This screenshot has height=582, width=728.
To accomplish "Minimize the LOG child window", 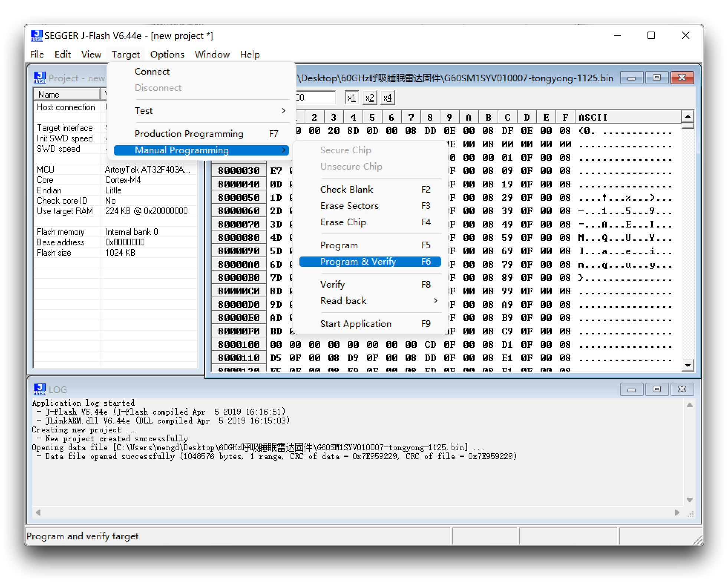I will (x=631, y=389).
